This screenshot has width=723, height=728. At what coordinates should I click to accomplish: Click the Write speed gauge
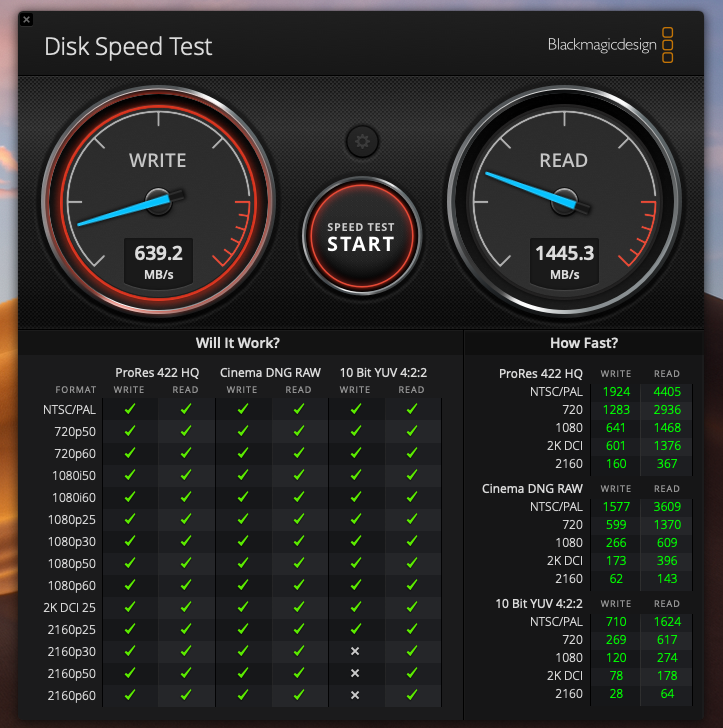(158, 202)
